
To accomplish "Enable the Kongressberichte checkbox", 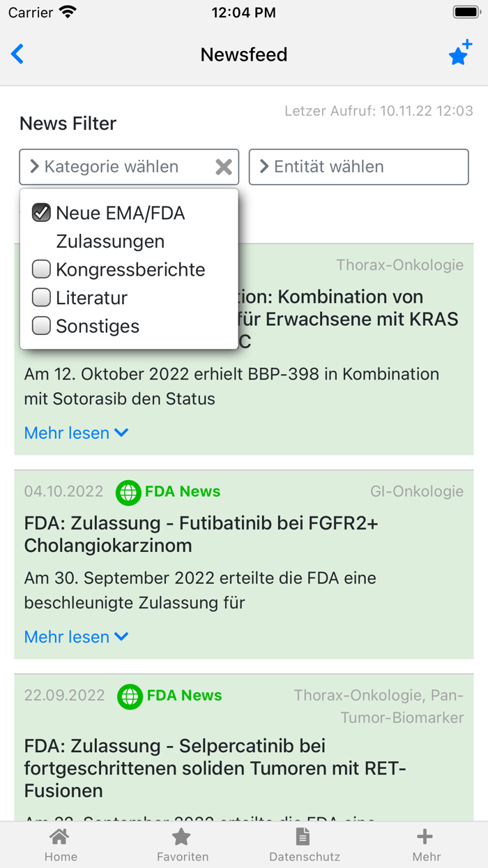I will click(x=41, y=269).
